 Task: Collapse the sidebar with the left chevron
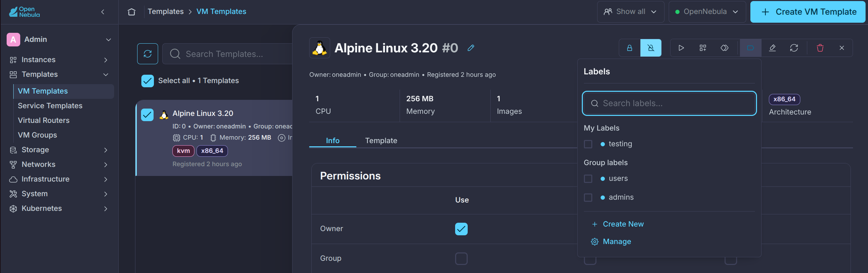[x=103, y=12]
